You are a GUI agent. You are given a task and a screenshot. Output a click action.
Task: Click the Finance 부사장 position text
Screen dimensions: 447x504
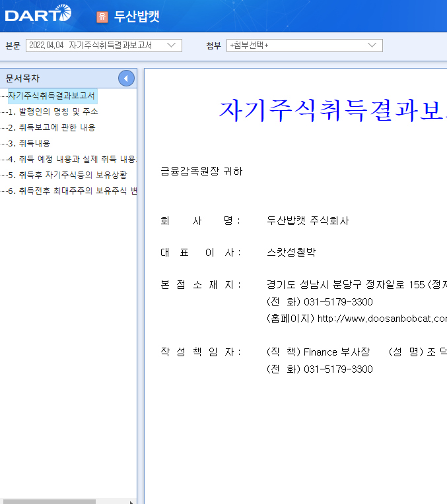tap(337, 352)
